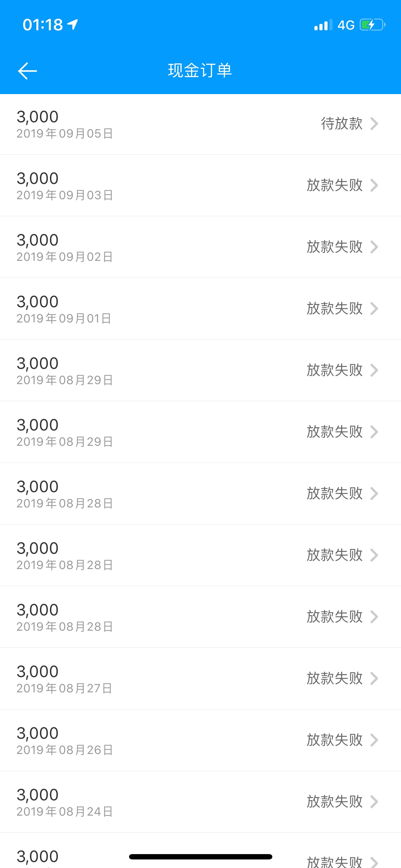Tap the battery charging icon
This screenshot has width=401, height=868.
point(372,25)
